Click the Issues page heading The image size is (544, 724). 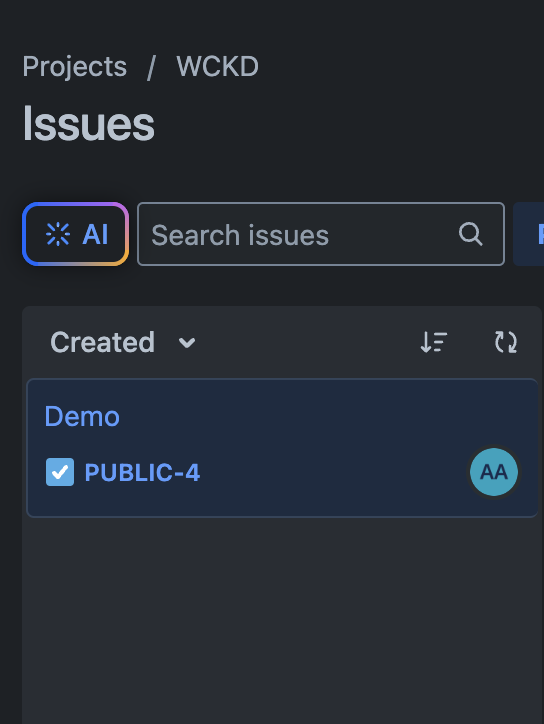click(x=88, y=124)
